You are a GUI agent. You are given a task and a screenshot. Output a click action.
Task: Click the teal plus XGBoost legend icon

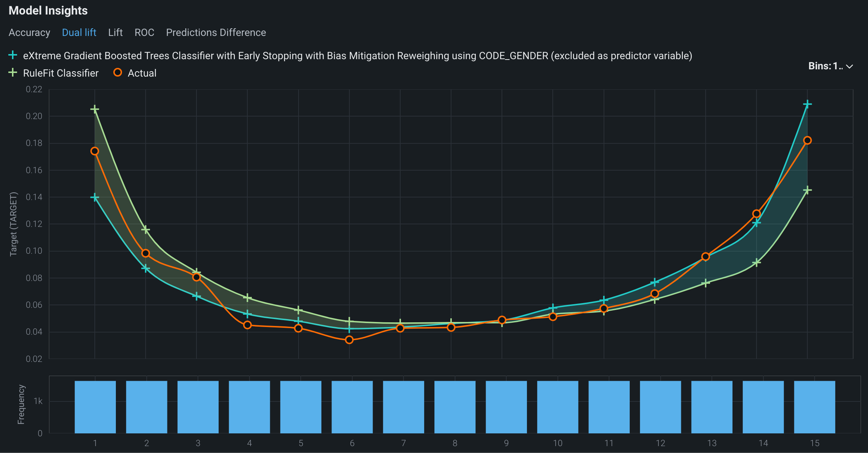tap(13, 55)
